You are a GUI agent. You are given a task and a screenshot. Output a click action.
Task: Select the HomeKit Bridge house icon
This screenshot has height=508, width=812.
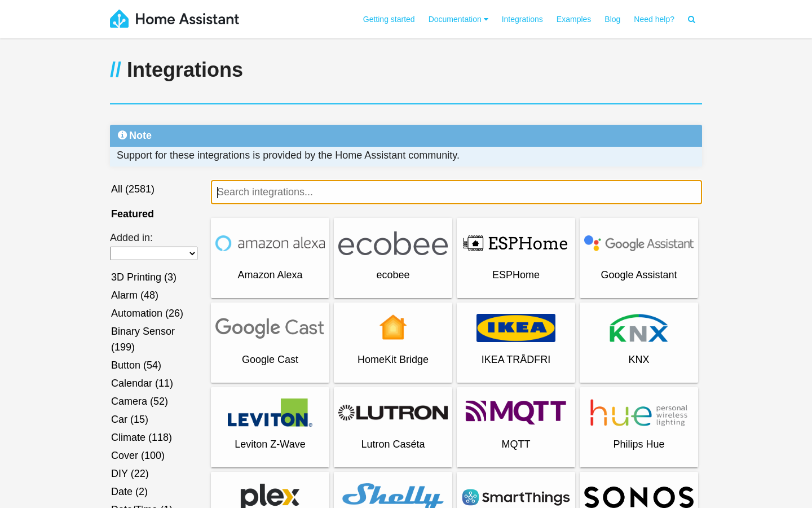[x=393, y=328]
